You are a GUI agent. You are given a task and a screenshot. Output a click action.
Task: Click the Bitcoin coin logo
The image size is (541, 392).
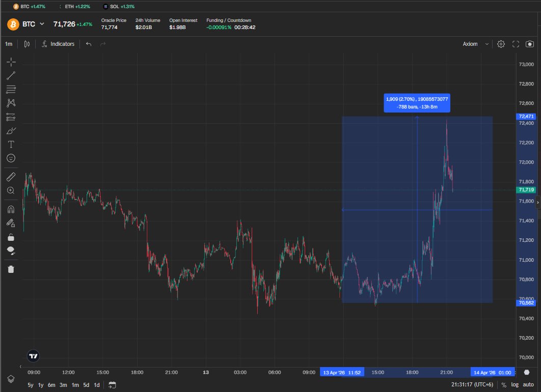tap(13, 24)
